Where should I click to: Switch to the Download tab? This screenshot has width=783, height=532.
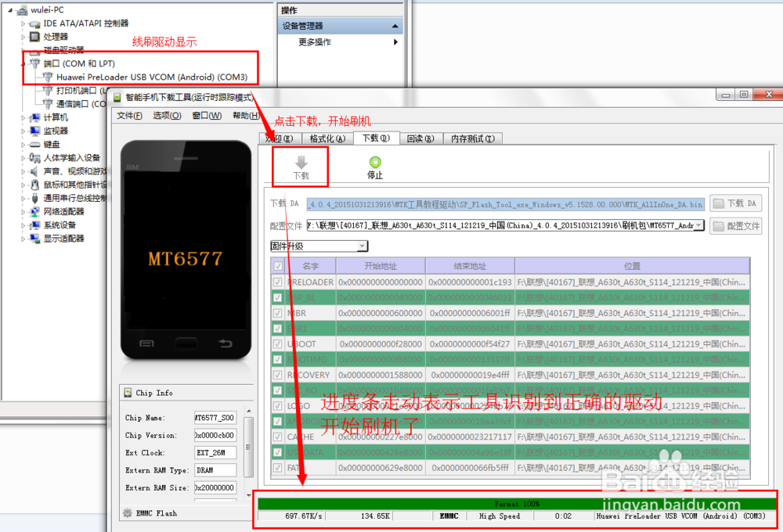click(376, 138)
